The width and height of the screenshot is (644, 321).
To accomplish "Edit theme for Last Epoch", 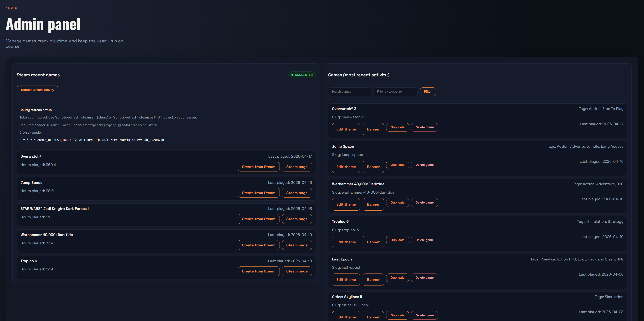I will [346, 279].
